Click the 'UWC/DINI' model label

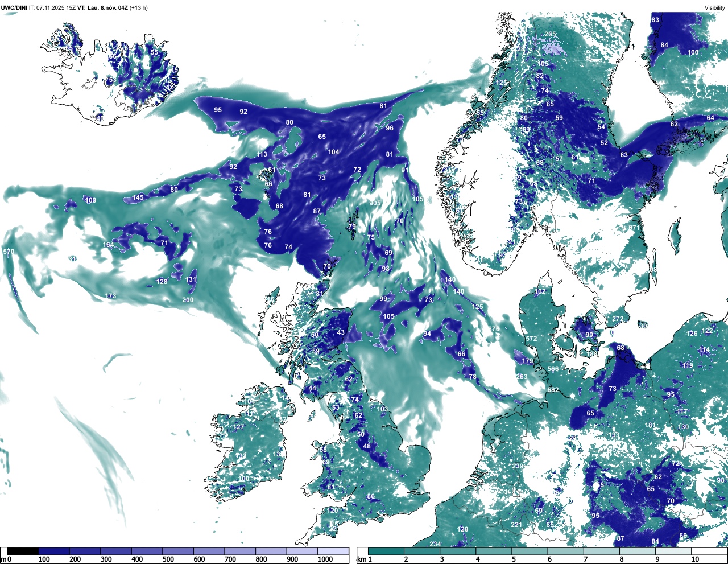click(x=14, y=7)
